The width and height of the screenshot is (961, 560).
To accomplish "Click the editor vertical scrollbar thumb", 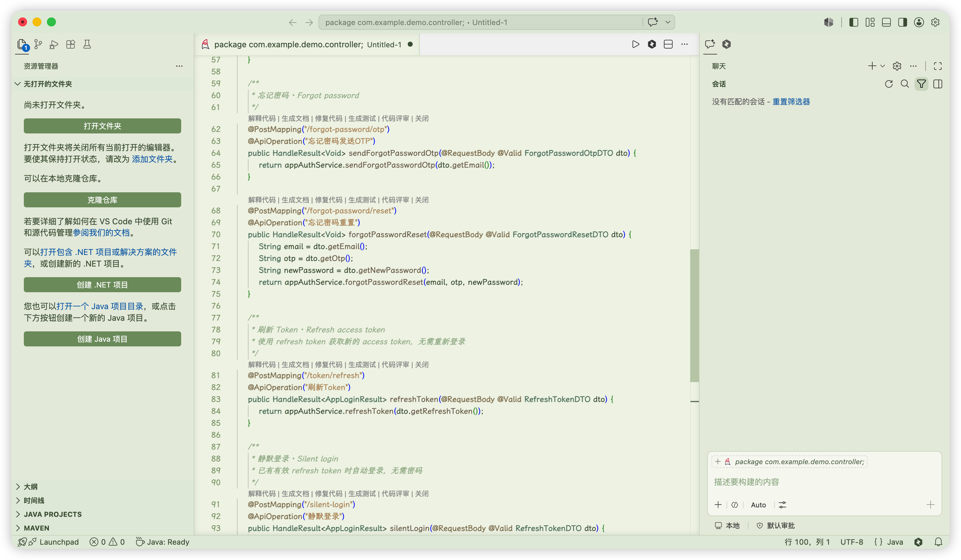I will [695, 315].
